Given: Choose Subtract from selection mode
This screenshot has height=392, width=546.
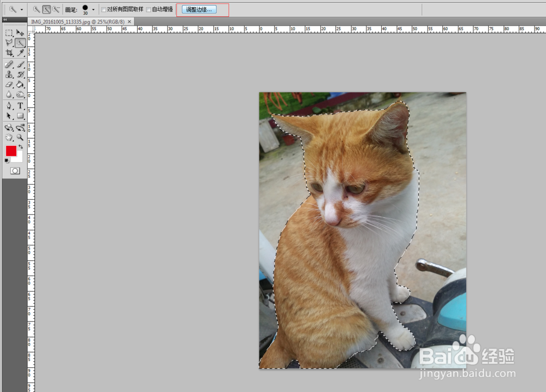Looking at the screenshot, I should [x=56, y=9].
